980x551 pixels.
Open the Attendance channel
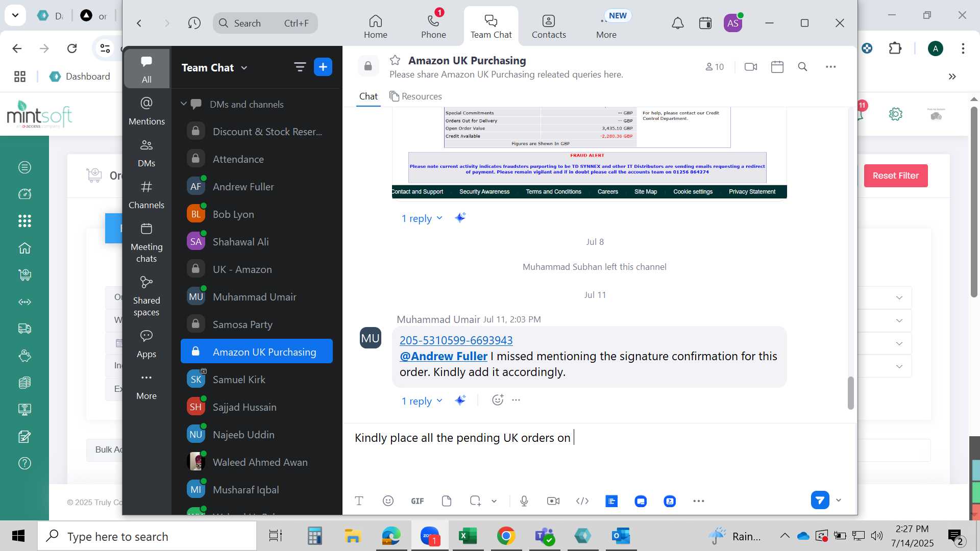(257, 159)
